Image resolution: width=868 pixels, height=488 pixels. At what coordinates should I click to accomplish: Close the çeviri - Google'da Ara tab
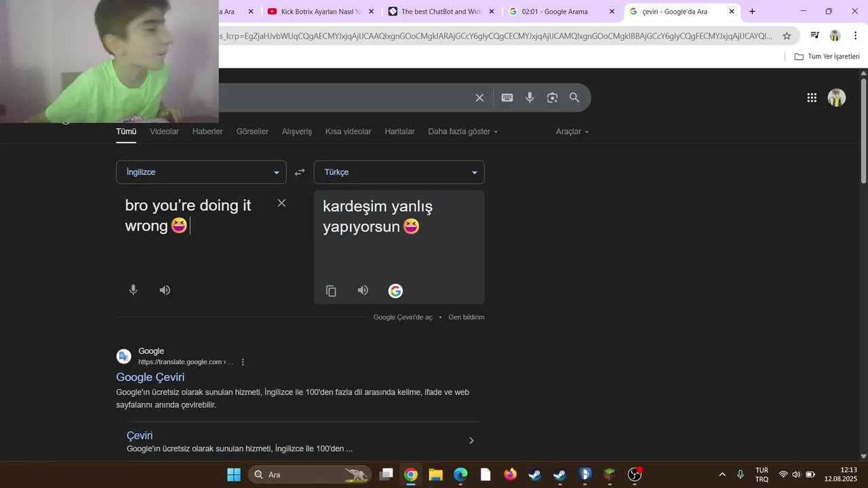[732, 12]
